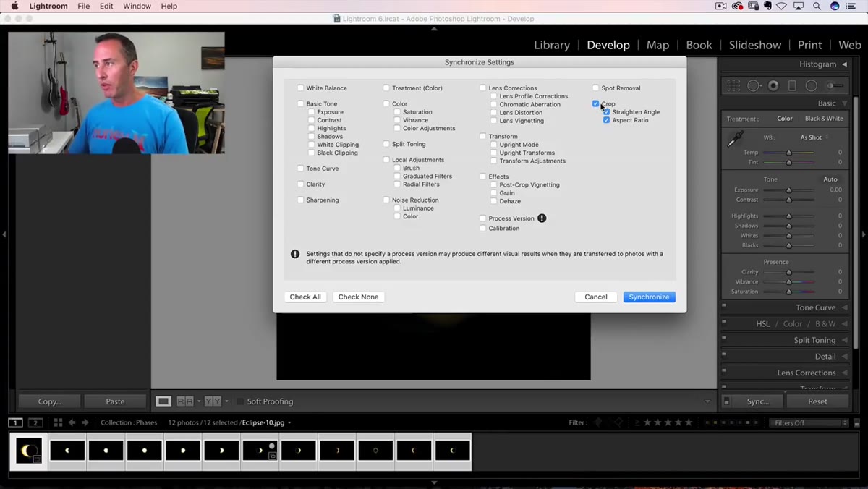Open Creative Cloud menu bar icon
The image size is (868, 489).
pos(738,6)
